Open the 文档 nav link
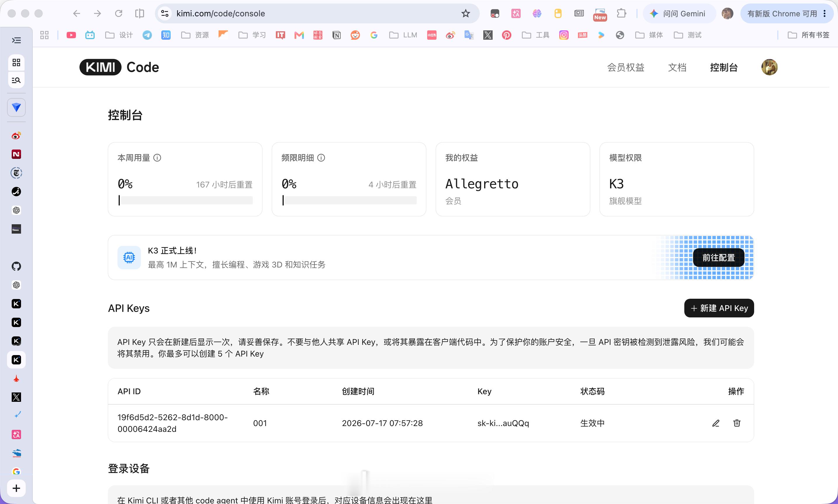 pos(677,67)
